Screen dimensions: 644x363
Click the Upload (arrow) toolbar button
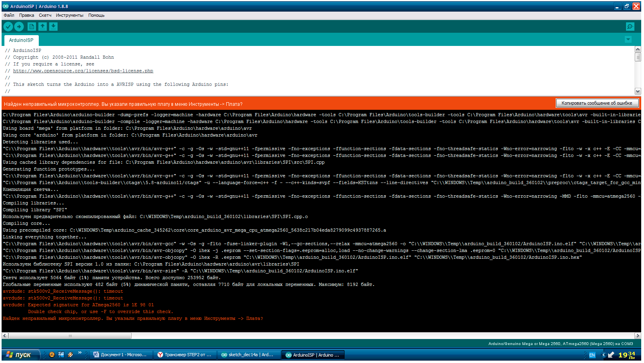pos(19,26)
